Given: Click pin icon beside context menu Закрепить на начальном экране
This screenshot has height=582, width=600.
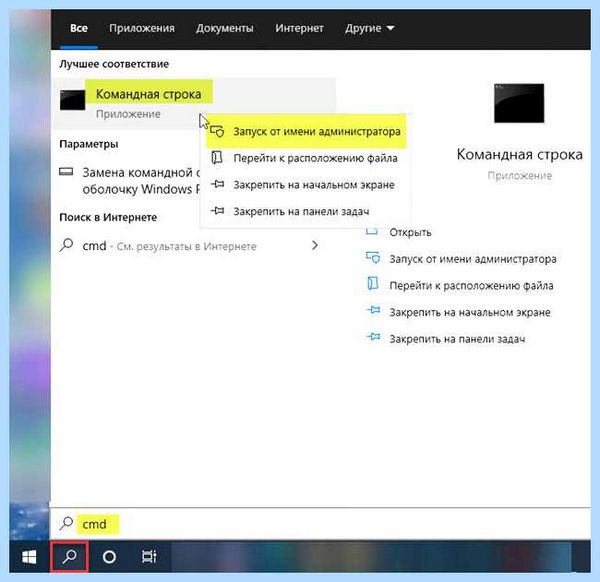Looking at the screenshot, I should point(217,184).
